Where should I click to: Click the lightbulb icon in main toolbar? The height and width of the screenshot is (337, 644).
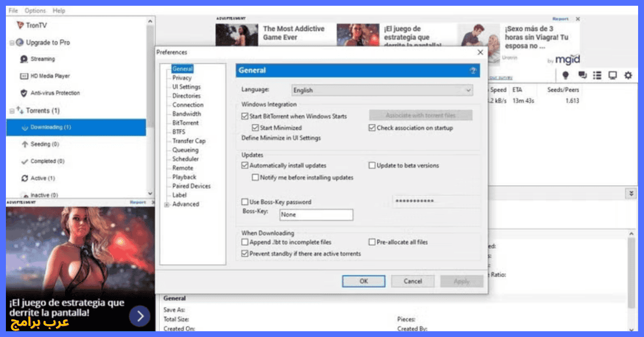point(566,76)
